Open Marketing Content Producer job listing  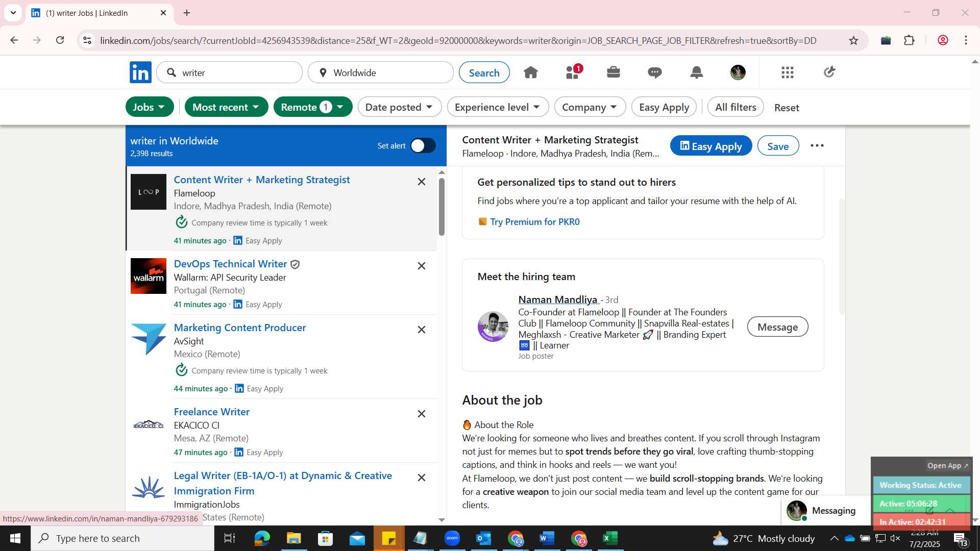(240, 328)
